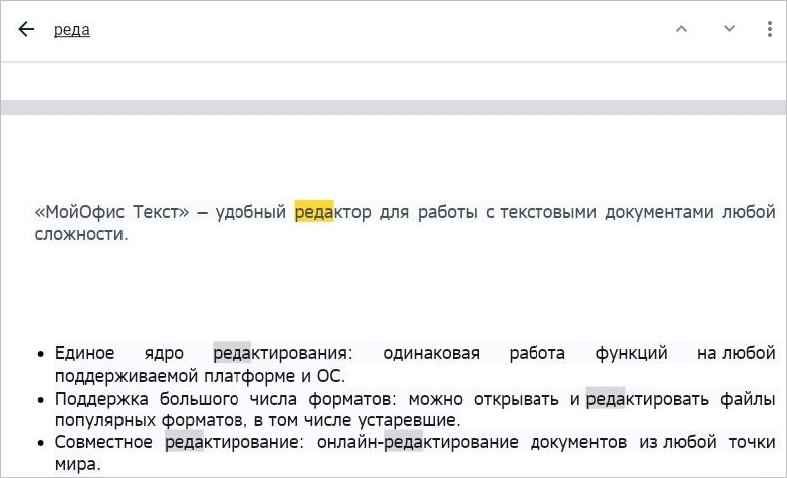Go back using the left arrow icon
The image size is (787, 478).
(26, 29)
